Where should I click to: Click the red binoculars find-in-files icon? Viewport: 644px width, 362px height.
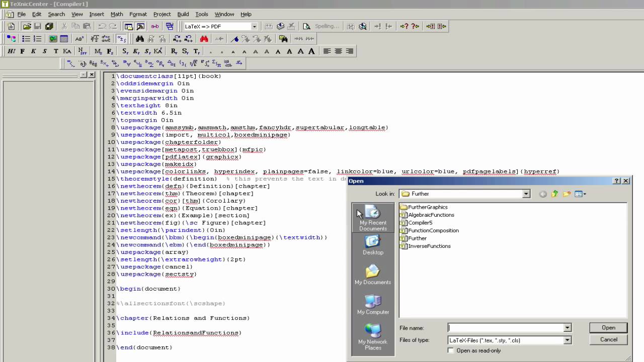coord(204,39)
